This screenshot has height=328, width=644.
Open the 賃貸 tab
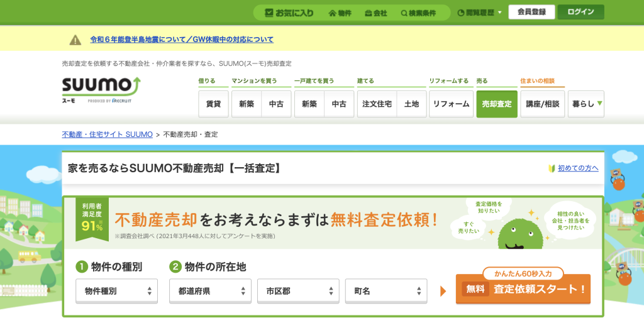[x=213, y=104]
